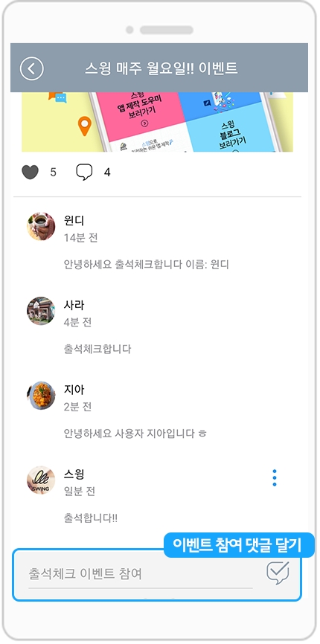Select username 스윙
This screenshot has width=320, height=644.
click(x=74, y=474)
